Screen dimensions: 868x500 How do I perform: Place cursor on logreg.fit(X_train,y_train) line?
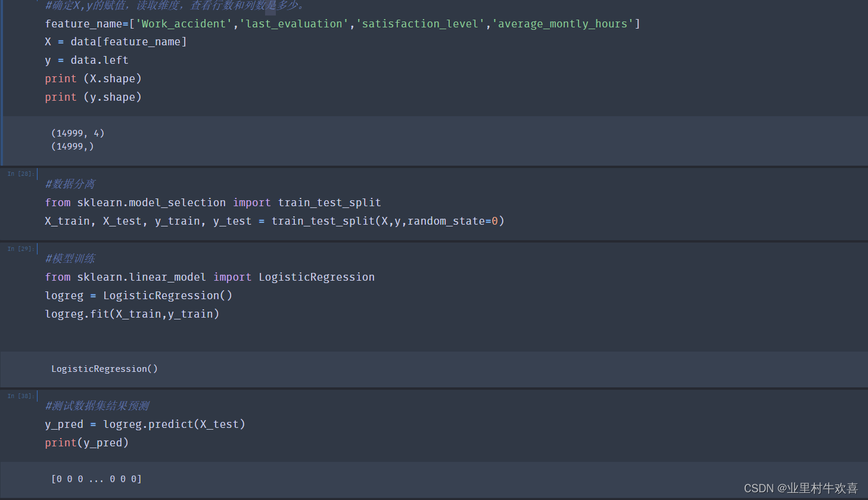132,314
